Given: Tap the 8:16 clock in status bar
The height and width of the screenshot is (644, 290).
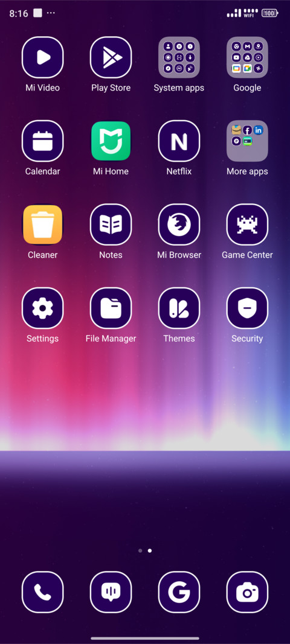Looking at the screenshot, I should point(19,13).
